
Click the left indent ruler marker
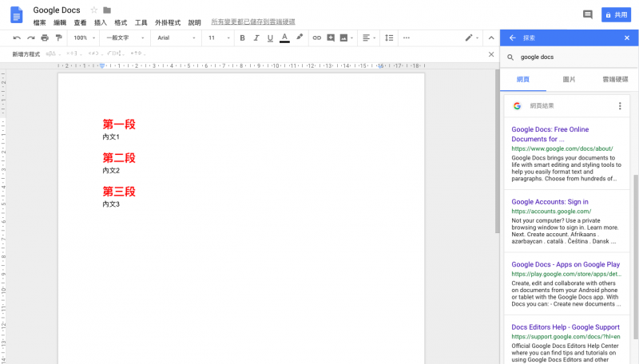tap(102, 66)
